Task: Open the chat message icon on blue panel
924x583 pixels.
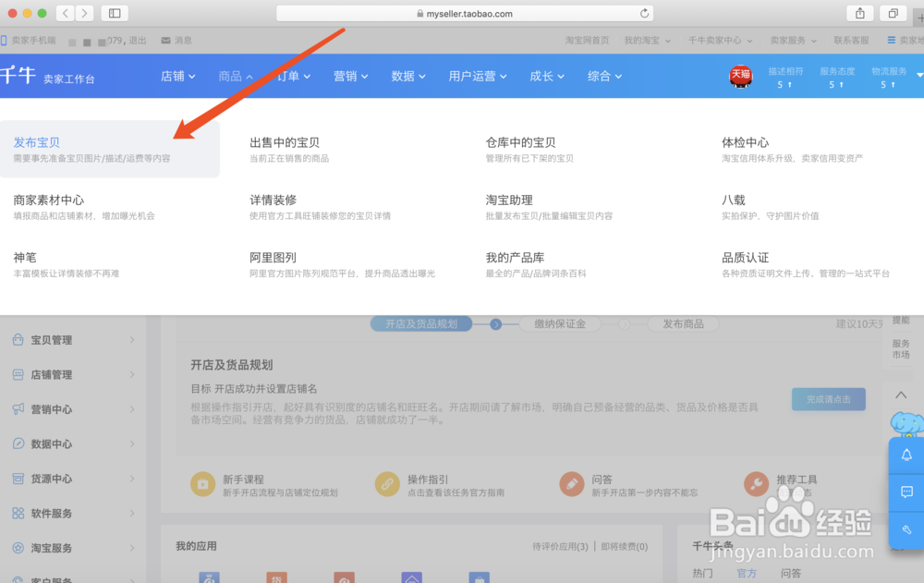Action: (906, 492)
